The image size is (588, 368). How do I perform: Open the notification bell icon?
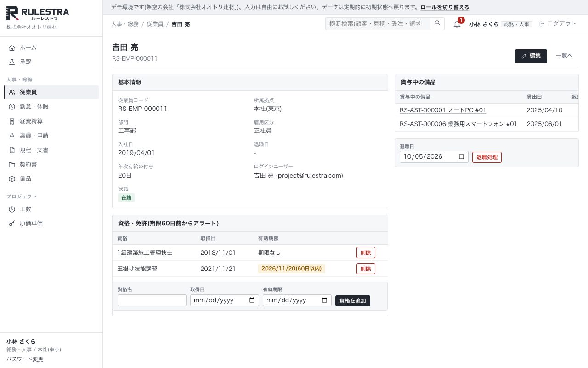point(457,24)
